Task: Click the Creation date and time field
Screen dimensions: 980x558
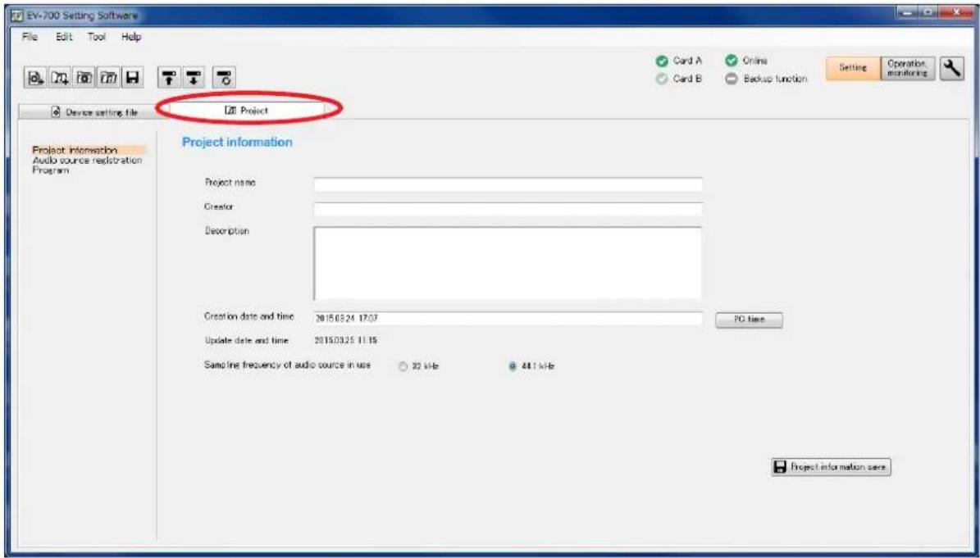Action: (x=508, y=318)
